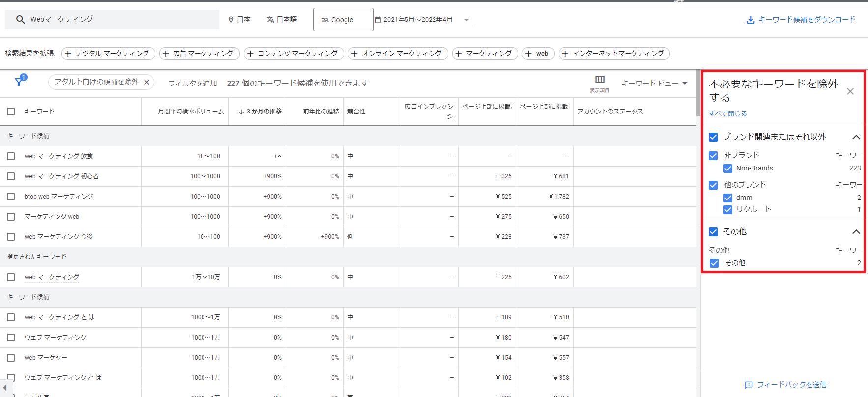Add the デジタル マーケティング suggestion chip
This screenshot has height=397, width=868.
click(108, 54)
